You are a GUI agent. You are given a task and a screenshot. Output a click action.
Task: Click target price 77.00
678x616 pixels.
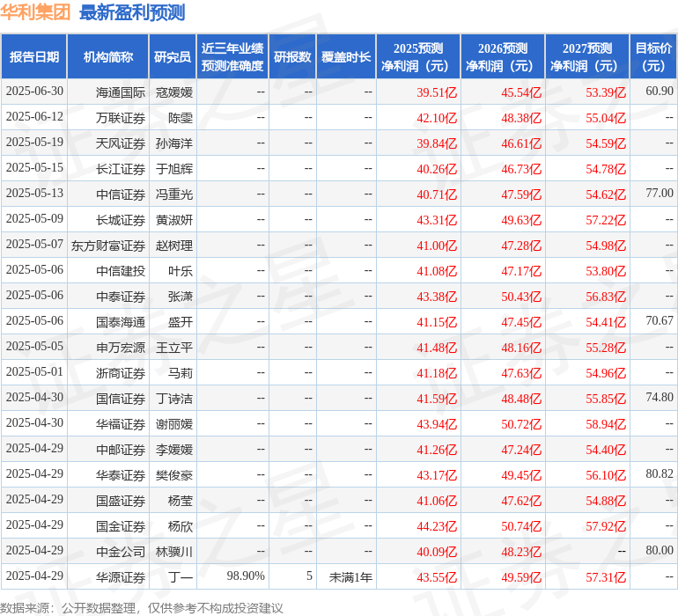[660, 194]
